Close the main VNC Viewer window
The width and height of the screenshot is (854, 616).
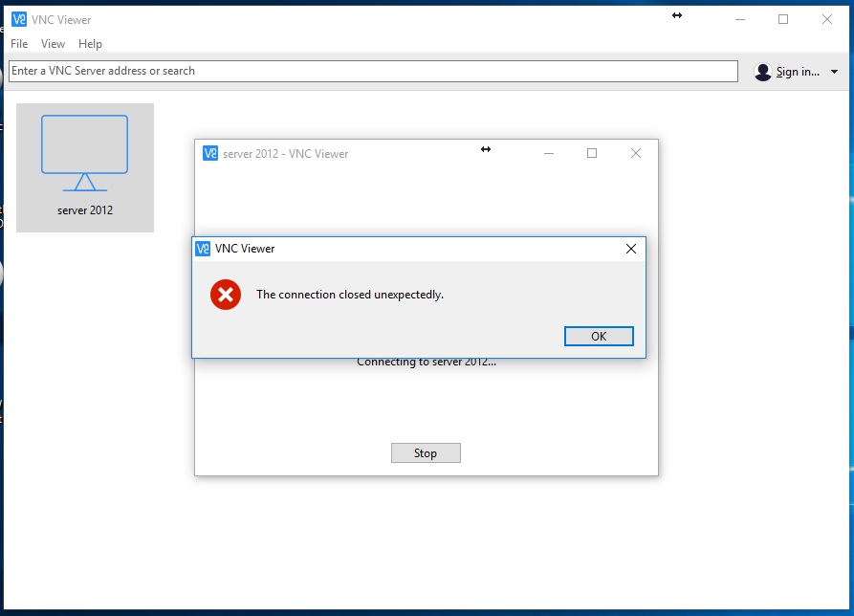pos(827,19)
